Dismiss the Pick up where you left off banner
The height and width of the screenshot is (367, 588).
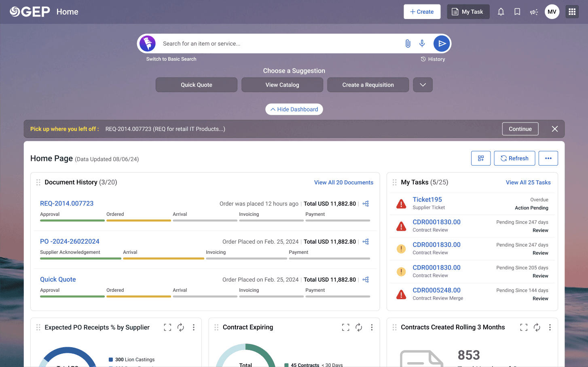555,129
